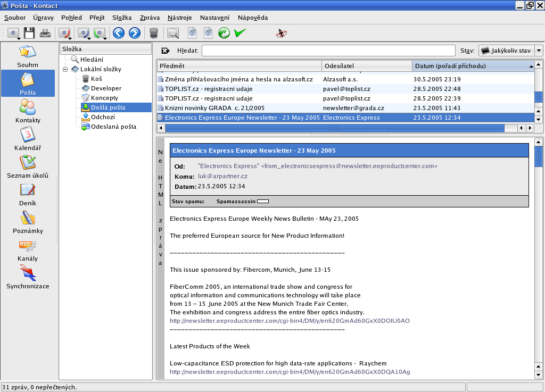
Task: Go back with the blue left arrow
Action: point(119,33)
